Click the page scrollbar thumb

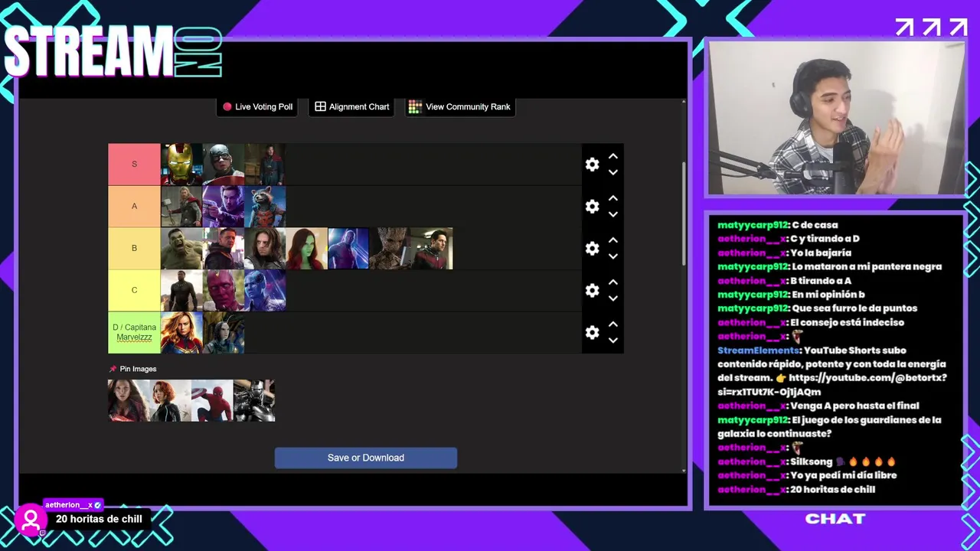tap(684, 214)
